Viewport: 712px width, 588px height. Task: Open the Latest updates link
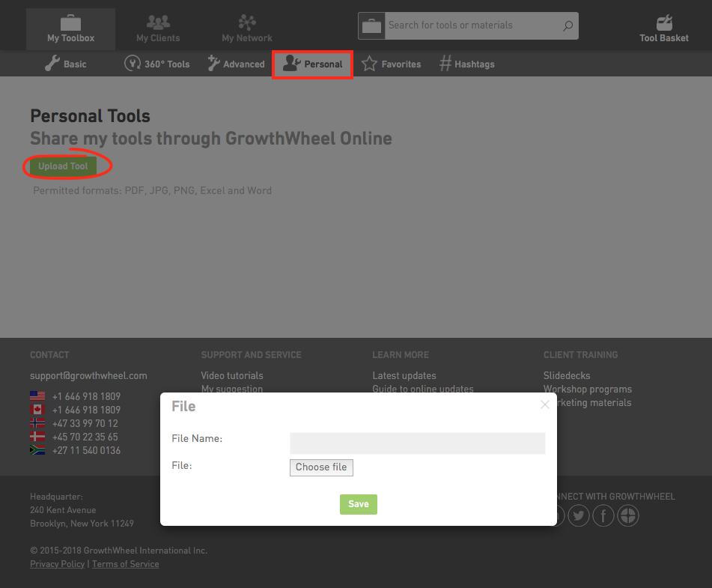click(404, 376)
